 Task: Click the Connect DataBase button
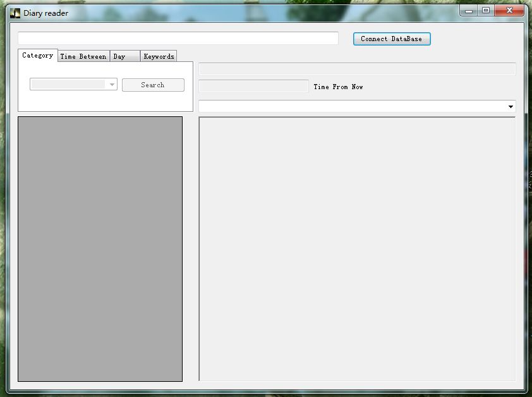(392, 39)
